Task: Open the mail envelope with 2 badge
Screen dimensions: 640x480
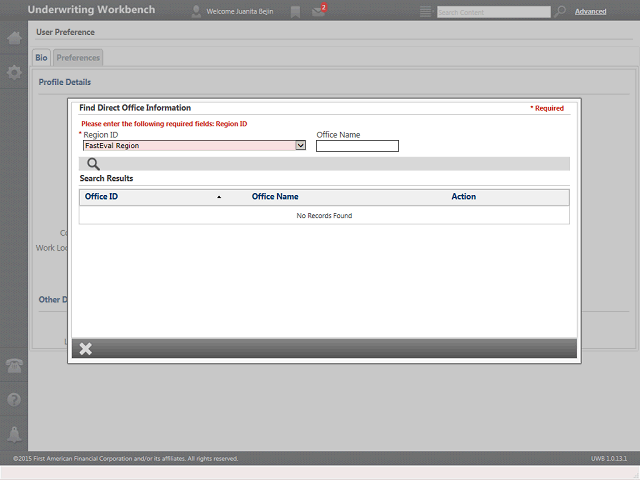Action: pos(319,11)
